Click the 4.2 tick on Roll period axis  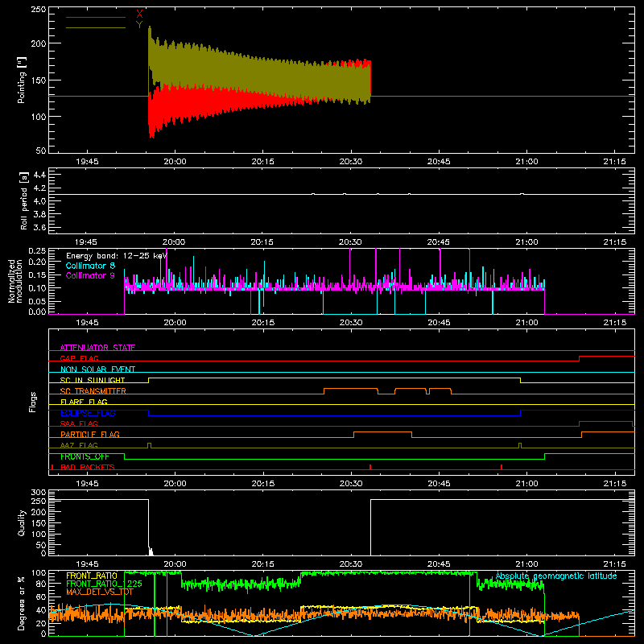[x=39, y=188]
